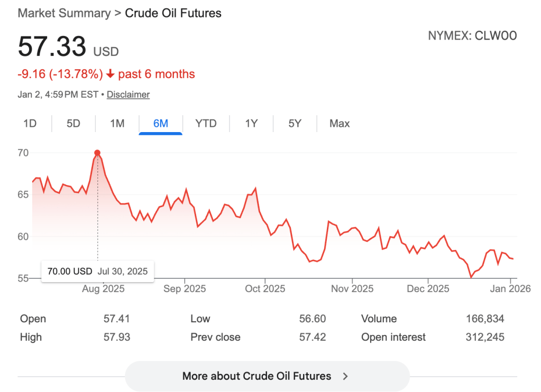Click the red downward arrow trend icon

tap(110, 74)
